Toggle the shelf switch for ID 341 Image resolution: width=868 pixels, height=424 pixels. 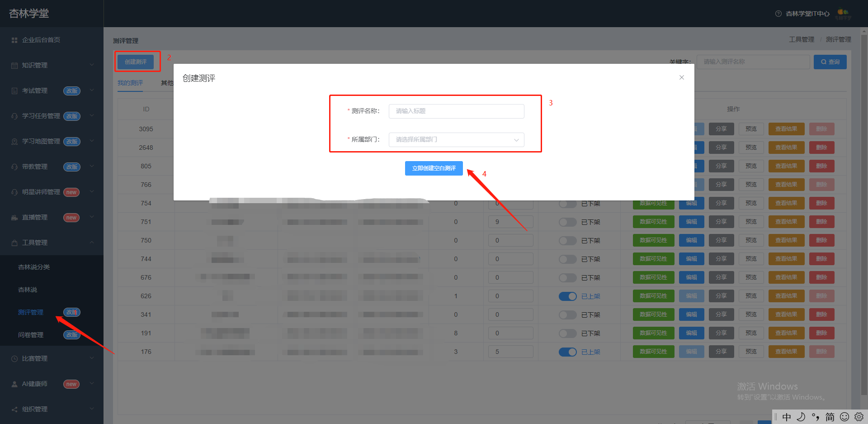[568, 315]
